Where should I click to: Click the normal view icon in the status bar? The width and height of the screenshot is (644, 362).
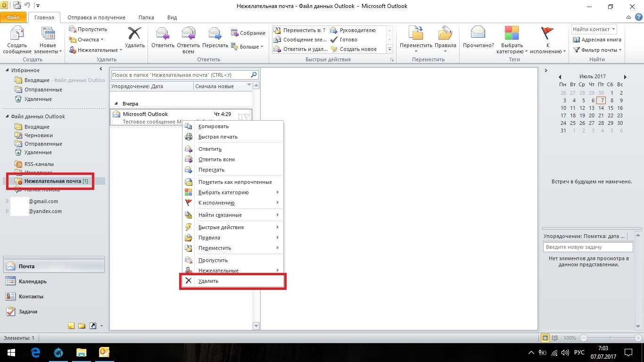coord(545,338)
